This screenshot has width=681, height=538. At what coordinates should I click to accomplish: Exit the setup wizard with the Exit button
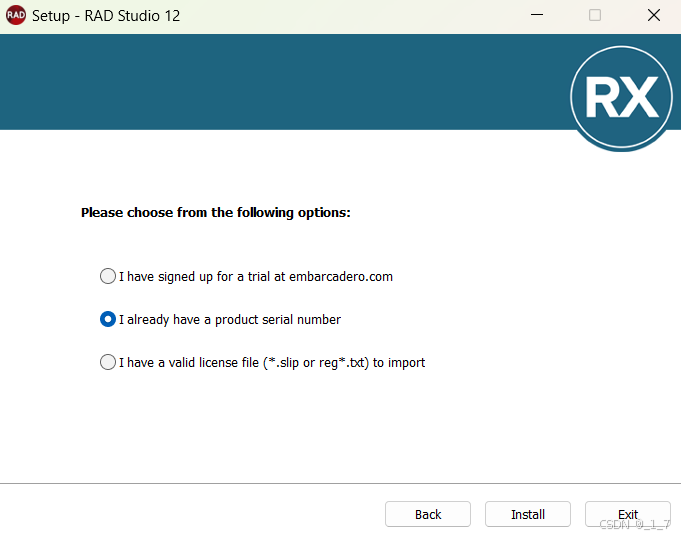point(628,514)
